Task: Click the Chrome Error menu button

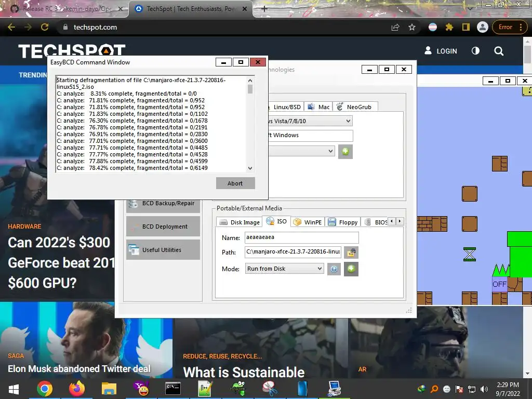Action: click(x=510, y=27)
